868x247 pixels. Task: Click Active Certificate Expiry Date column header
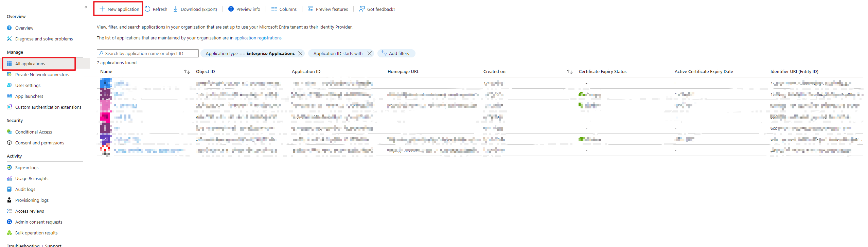coord(704,72)
